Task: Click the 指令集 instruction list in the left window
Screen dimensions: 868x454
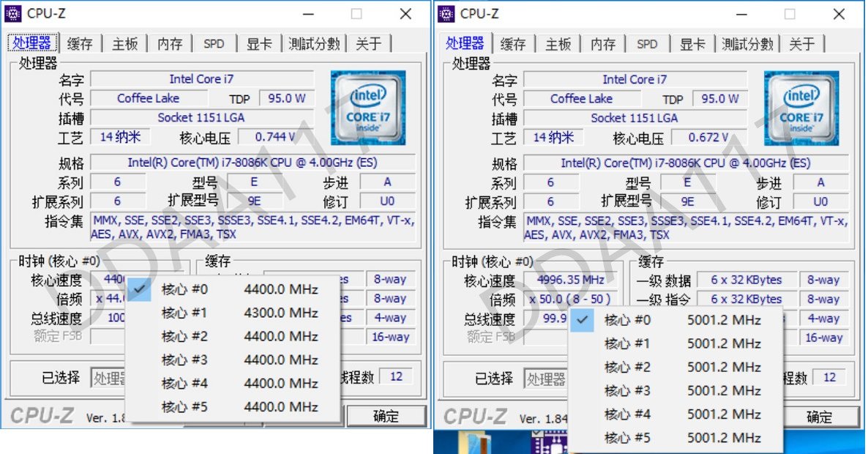Action: click(x=253, y=228)
